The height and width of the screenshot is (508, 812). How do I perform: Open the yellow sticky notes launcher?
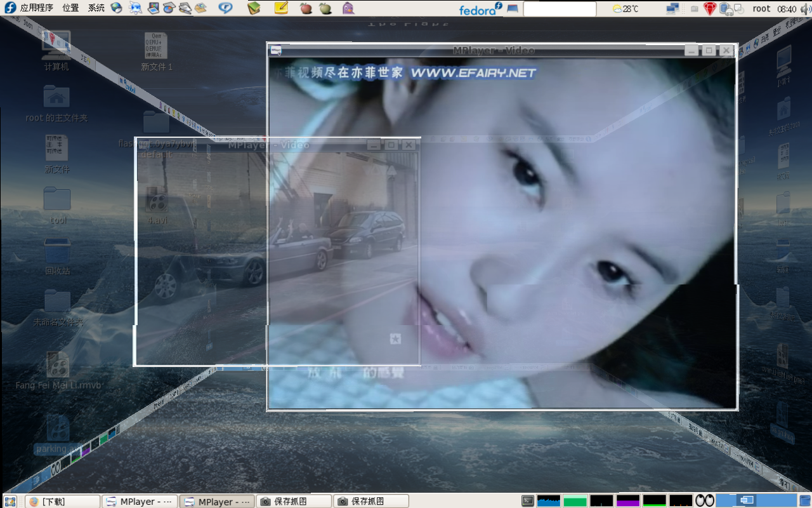coord(282,8)
